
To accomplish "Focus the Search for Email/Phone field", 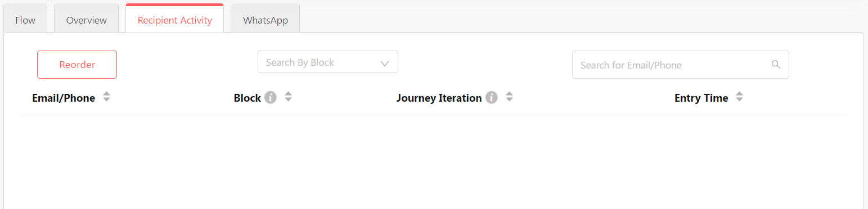I will click(x=681, y=65).
